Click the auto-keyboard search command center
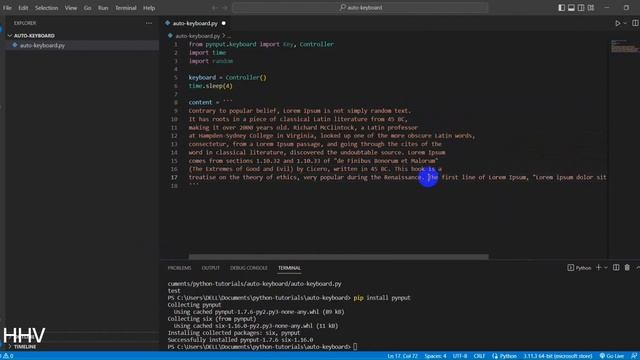The image size is (640, 360). coord(360,7)
